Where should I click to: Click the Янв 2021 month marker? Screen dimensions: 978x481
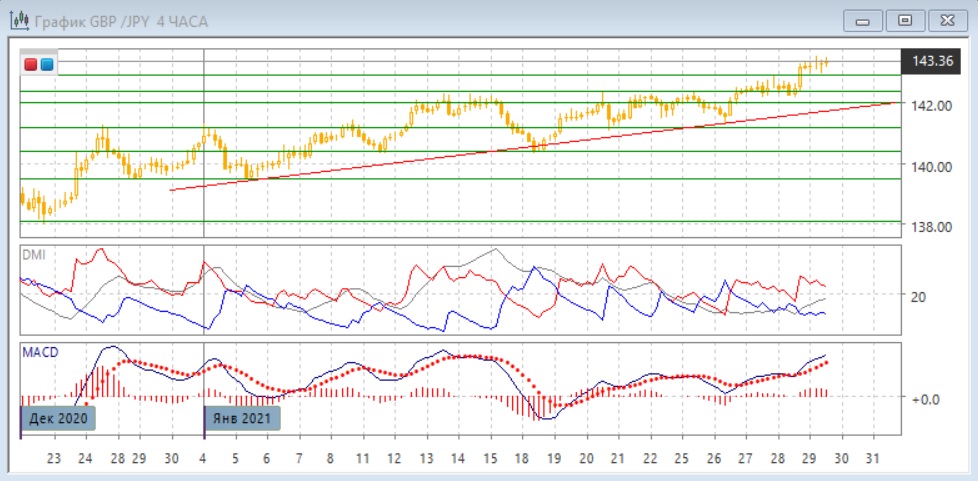click(x=243, y=417)
